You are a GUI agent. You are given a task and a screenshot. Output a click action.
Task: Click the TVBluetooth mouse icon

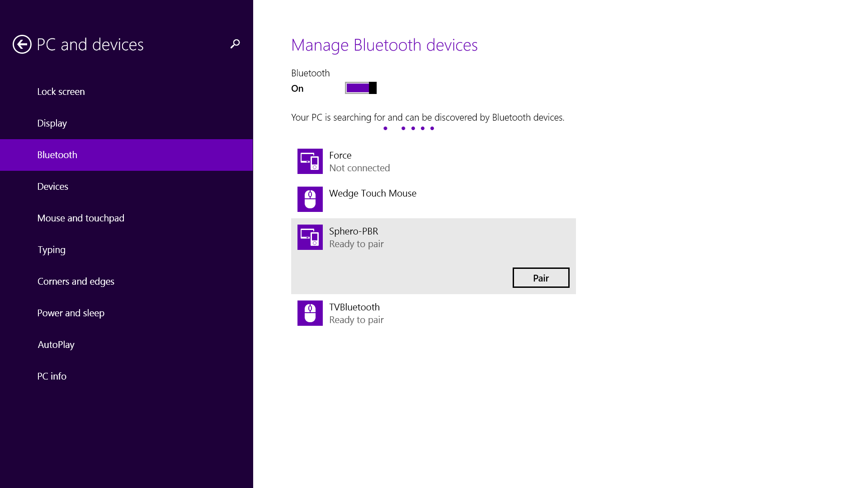tap(310, 313)
